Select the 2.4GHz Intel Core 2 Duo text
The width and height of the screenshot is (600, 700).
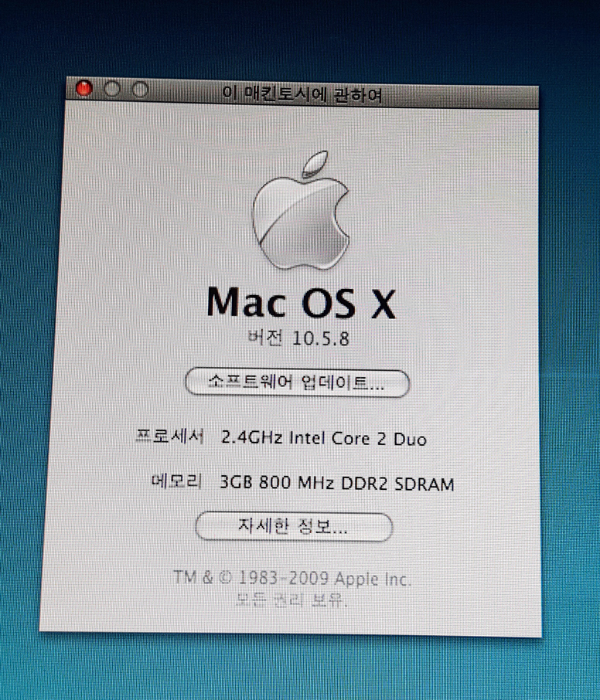(x=323, y=439)
